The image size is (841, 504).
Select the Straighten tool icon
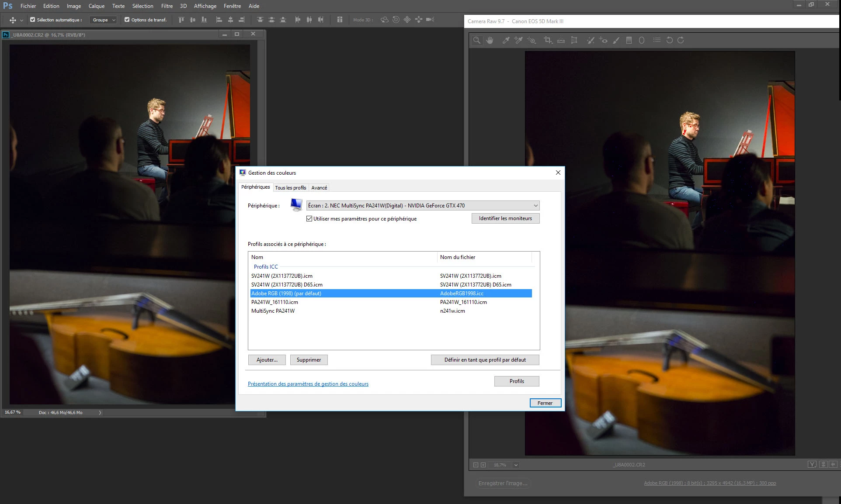coord(561,40)
